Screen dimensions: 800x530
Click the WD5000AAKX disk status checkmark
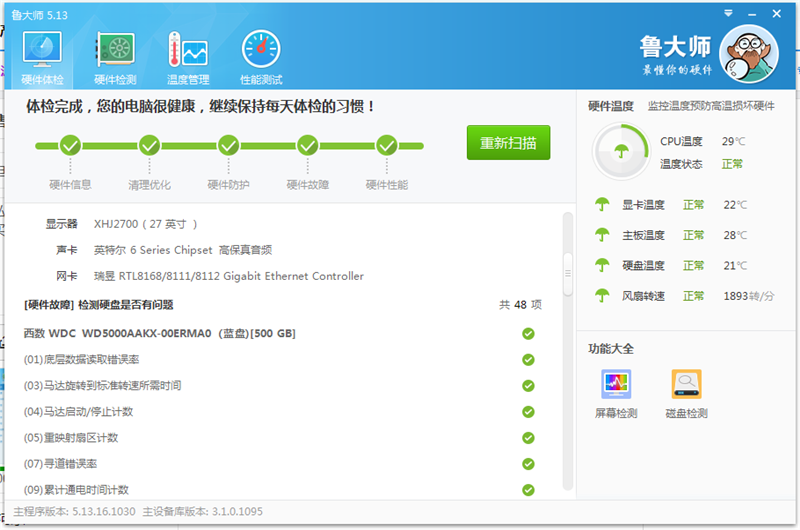point(528,334)
